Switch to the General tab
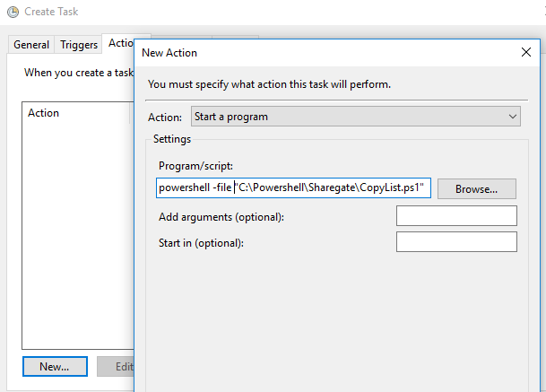 [x=31, y=45]
